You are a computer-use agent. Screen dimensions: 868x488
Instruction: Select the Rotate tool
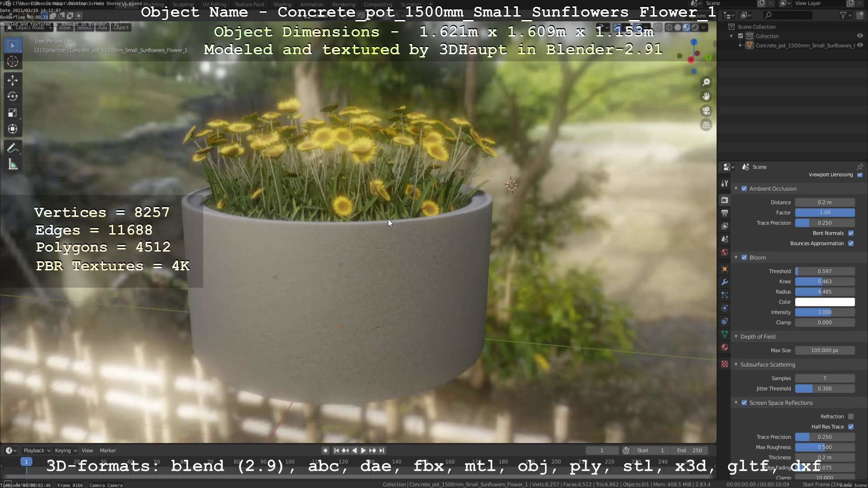coord(13,97)
